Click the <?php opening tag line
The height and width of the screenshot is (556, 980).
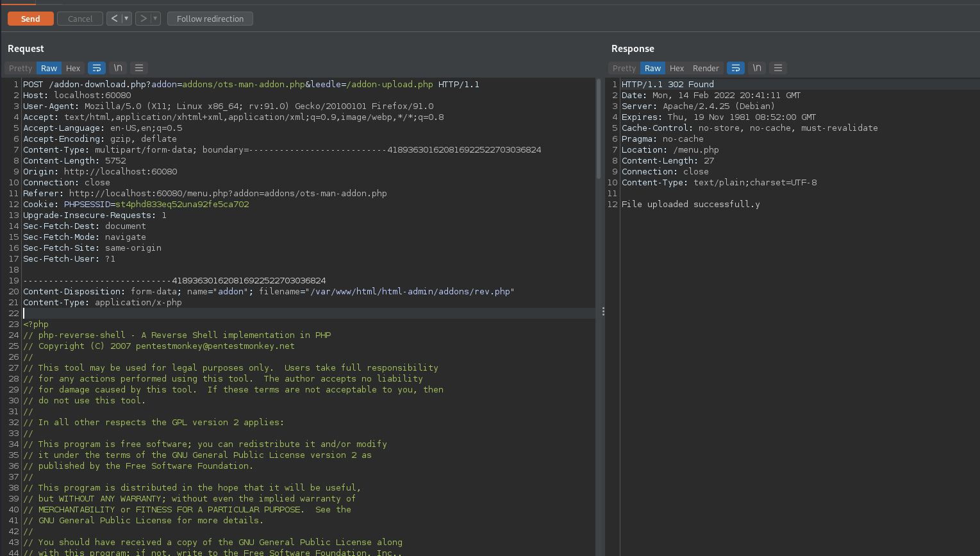click(36, 324)
